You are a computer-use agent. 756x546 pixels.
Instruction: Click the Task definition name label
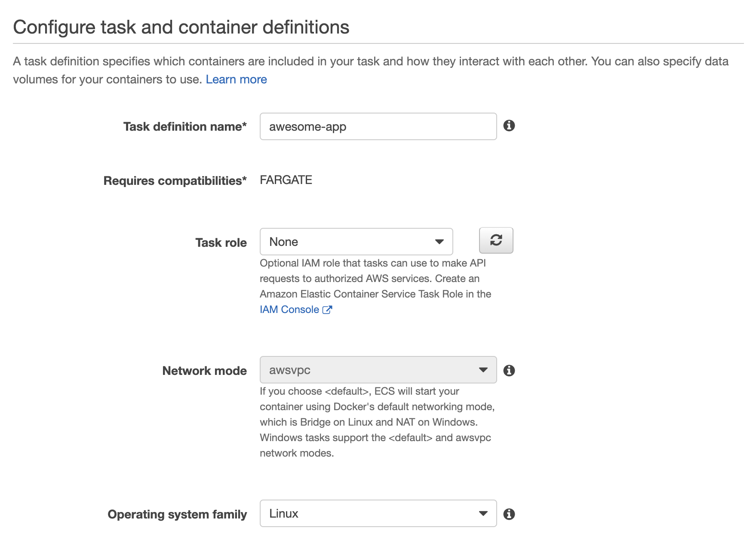point(185,126)
